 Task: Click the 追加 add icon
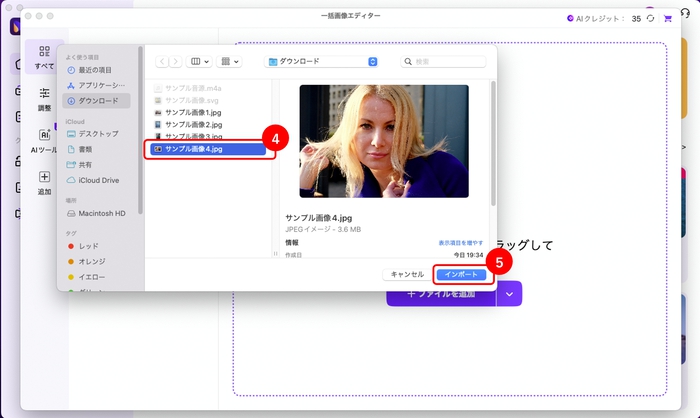44,183
